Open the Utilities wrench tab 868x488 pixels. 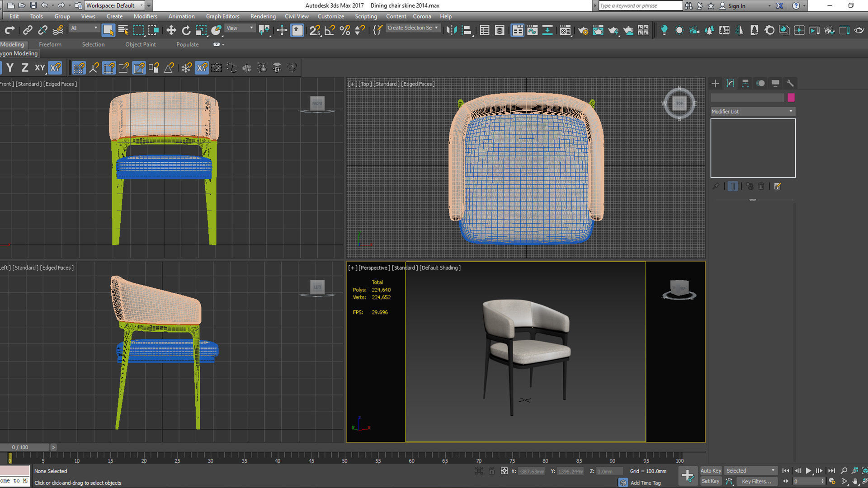point(790,83)
